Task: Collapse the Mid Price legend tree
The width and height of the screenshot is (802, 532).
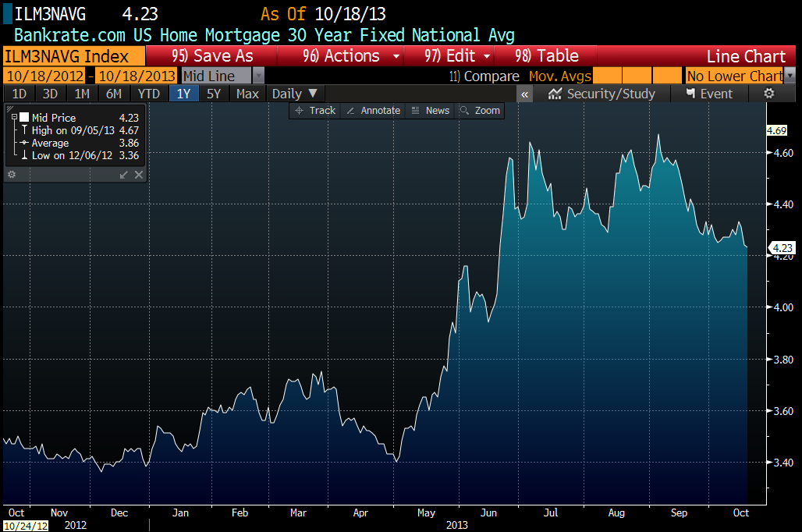Action: click(x=14, y=118)
